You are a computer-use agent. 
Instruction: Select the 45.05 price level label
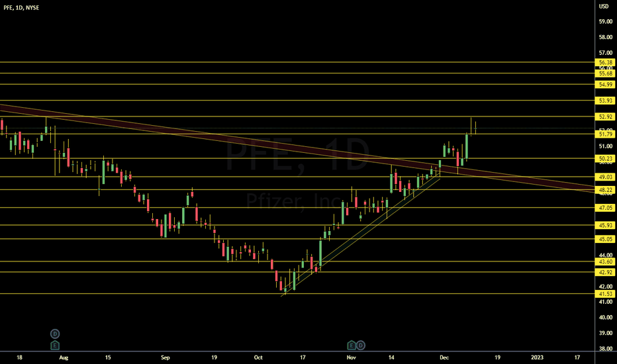(x=605, y=240)
